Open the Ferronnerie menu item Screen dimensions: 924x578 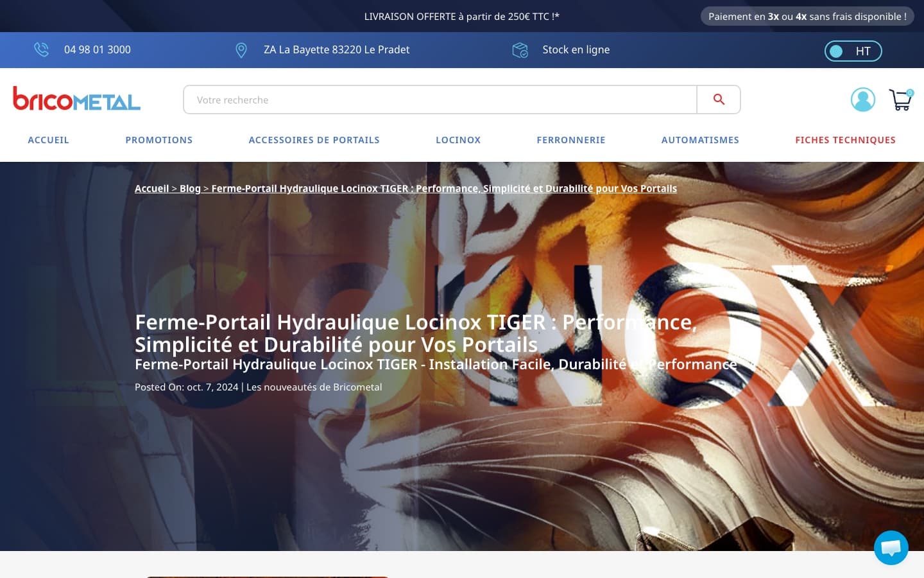coord(571,140)
